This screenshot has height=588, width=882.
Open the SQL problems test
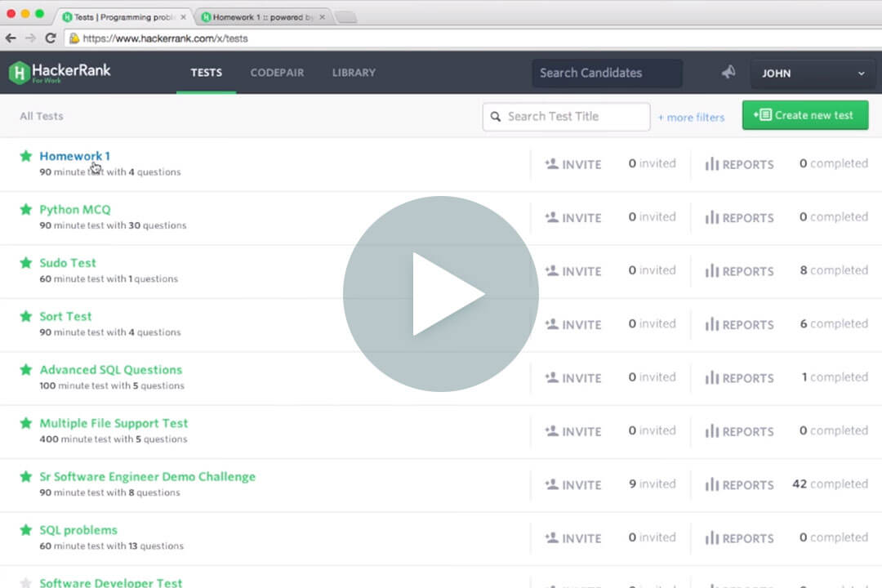point(78,530)
